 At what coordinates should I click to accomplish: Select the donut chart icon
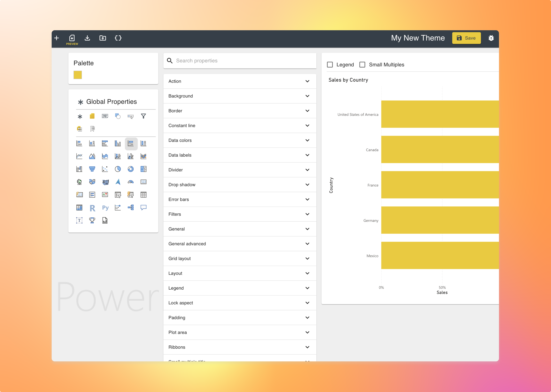(x=130, y=169)
